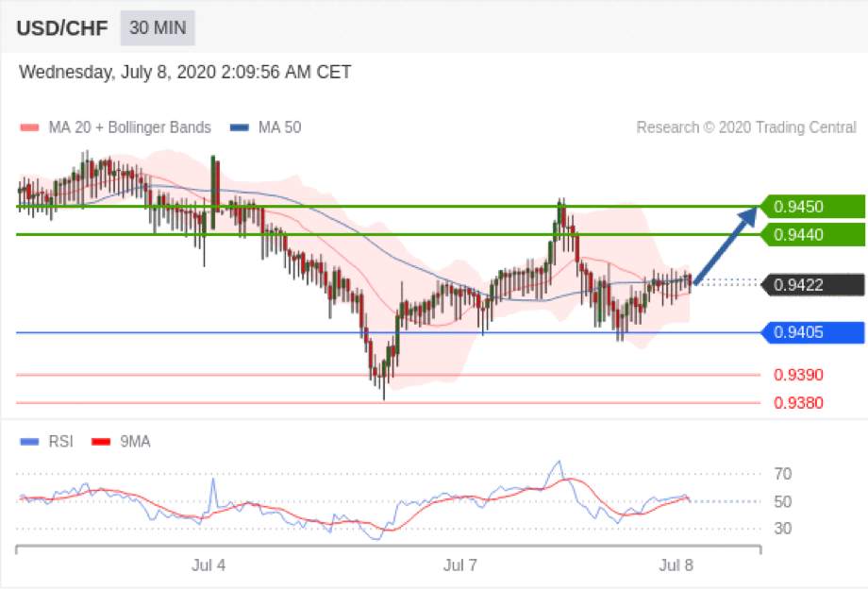Select the 0.9440 green resistance label

pos(812,235)
